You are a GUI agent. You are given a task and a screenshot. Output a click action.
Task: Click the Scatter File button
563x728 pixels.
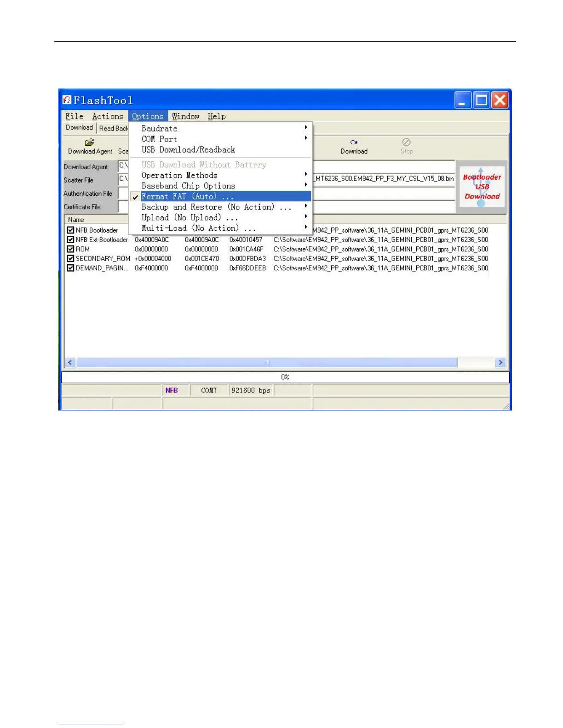tap(90, 180)
